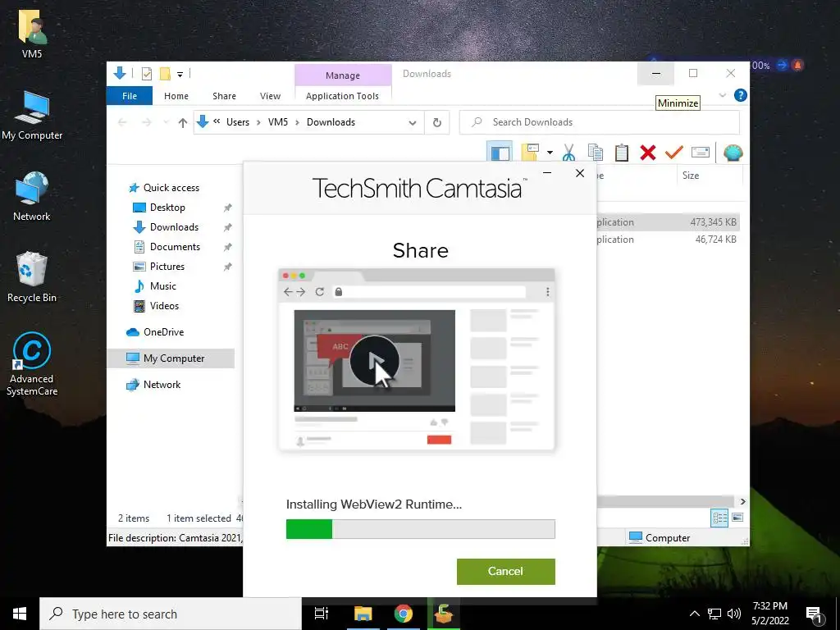Open the View ribbon tab
This screenshot has width=840, height=630.
270,96
